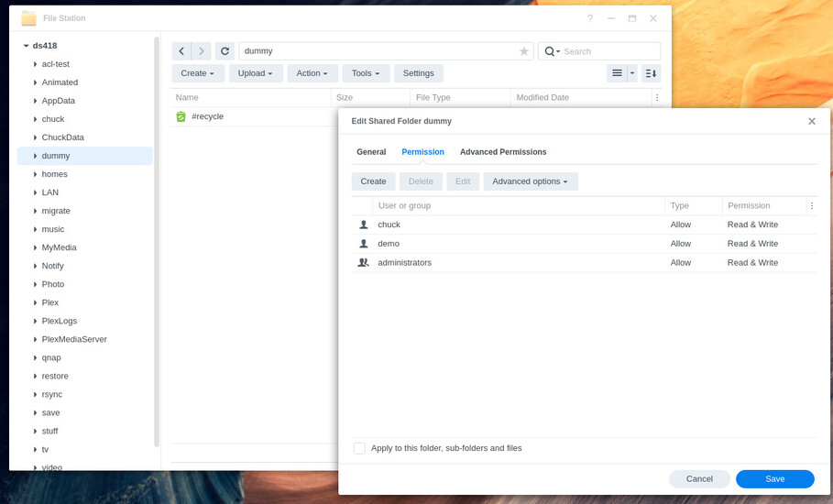
Task: Select the dummy folder in the tree
Action: (85, 156)
